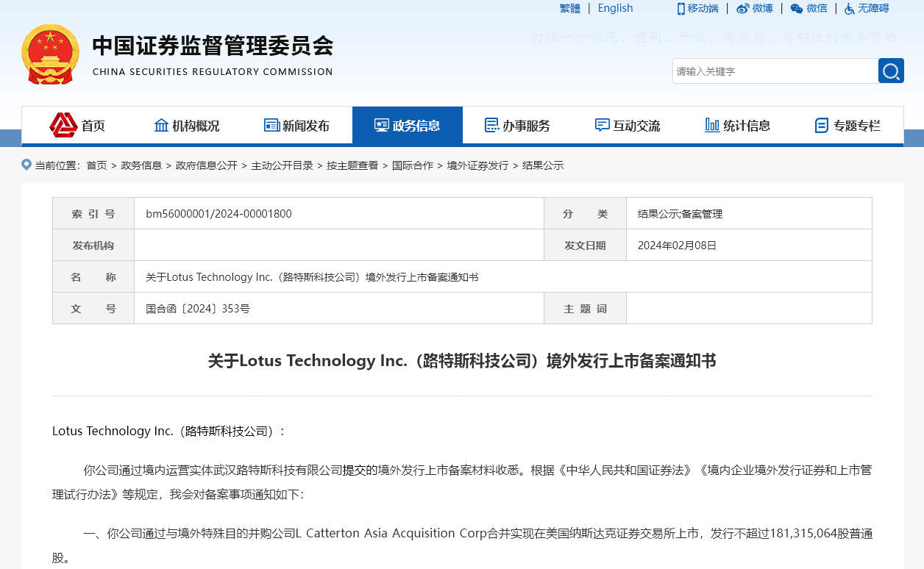The image size is (924, 569).
Task: Click the 中国证券监督管理委员会 site title
Action: coord(213,46)
